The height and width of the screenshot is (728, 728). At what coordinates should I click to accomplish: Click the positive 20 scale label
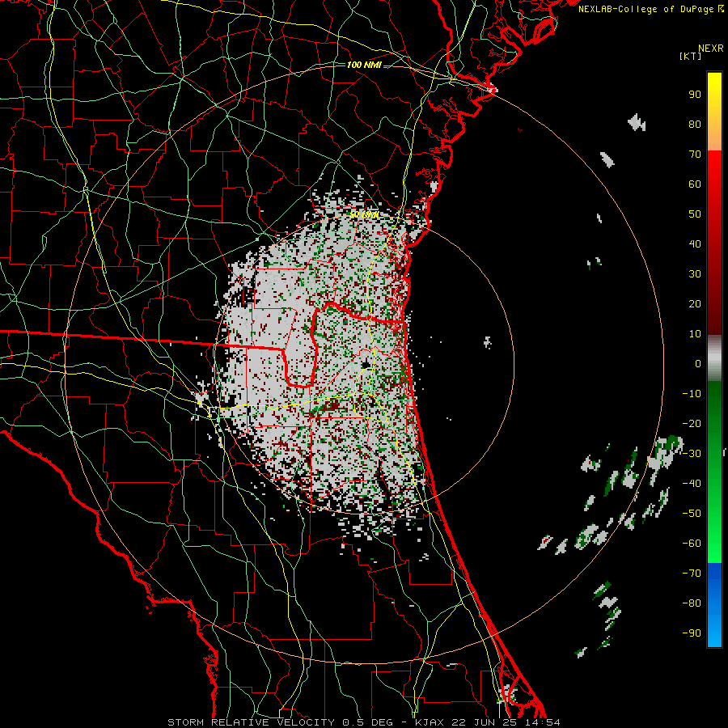point(695,304)
